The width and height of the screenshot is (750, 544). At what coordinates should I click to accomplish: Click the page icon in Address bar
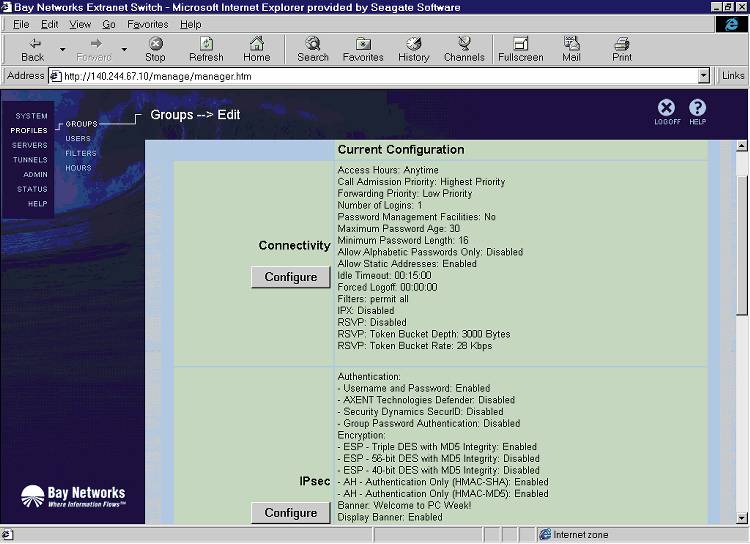click(x=56, y=76)
